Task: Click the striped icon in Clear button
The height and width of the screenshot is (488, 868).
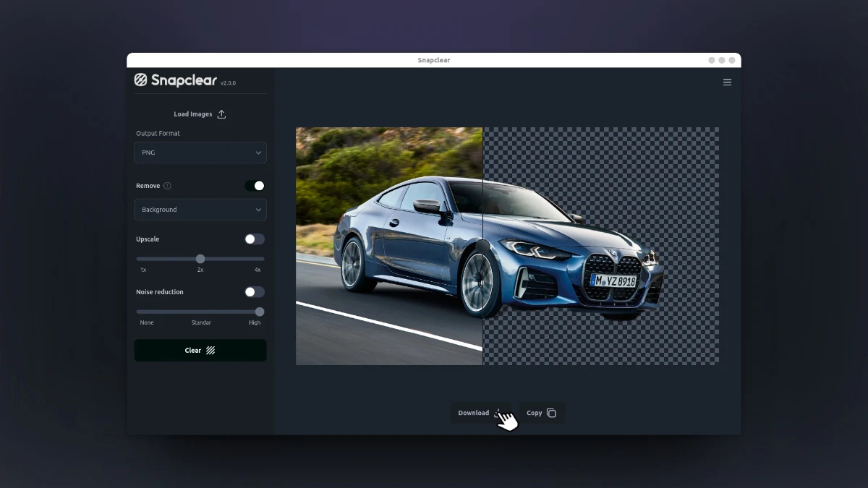Action: [210, 351]
